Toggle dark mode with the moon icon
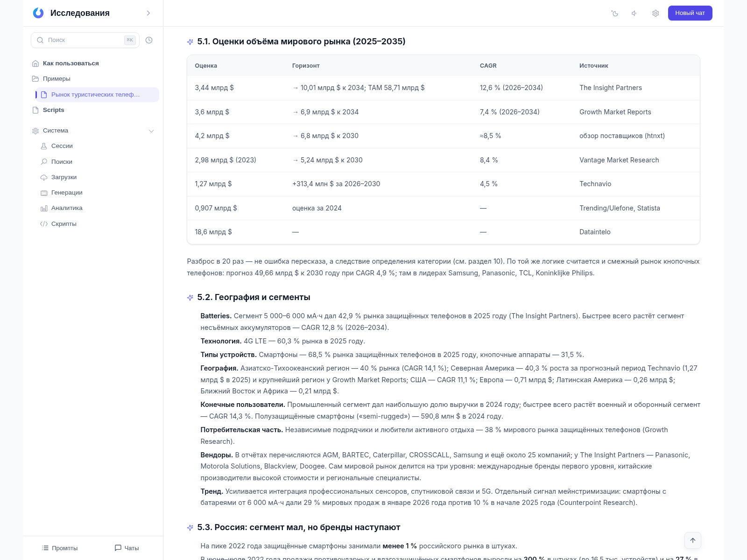Image resolution: width=747 pixels, height=560 pixels. [x=615, y=13]
